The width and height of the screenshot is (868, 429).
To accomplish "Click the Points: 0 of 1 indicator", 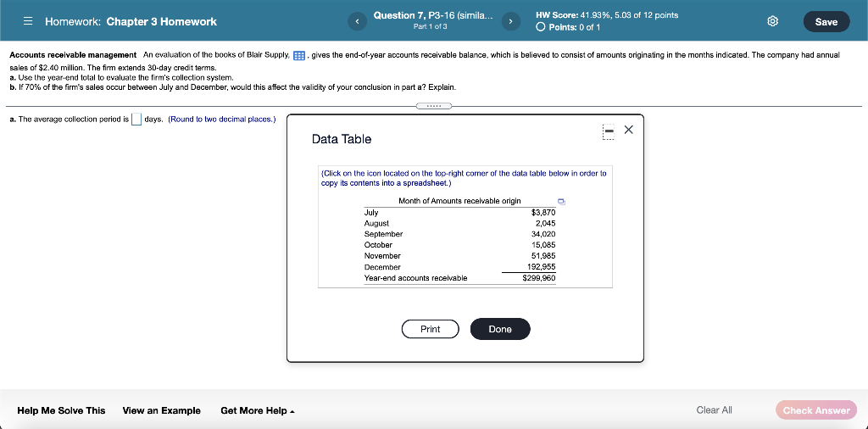I will point(569,27).
